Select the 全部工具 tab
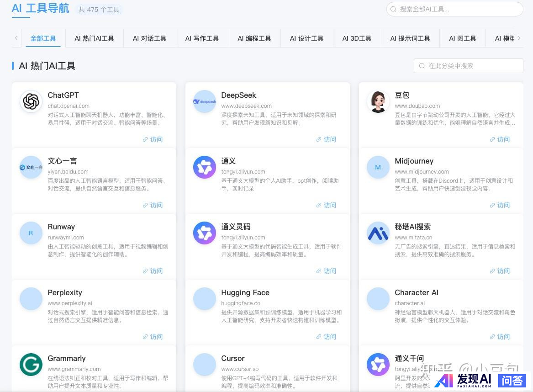This screenshot has width=533, height=392. pos(43,38)
